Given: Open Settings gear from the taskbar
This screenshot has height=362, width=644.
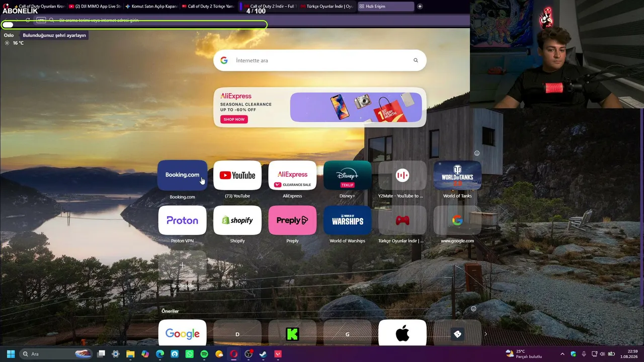Looking at the screenshot, I should 115,354.
